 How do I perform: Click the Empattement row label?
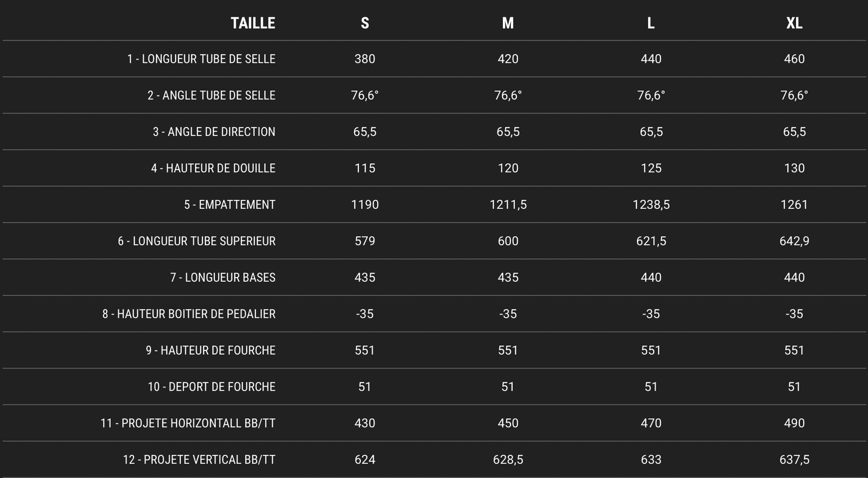click(230, 205)
